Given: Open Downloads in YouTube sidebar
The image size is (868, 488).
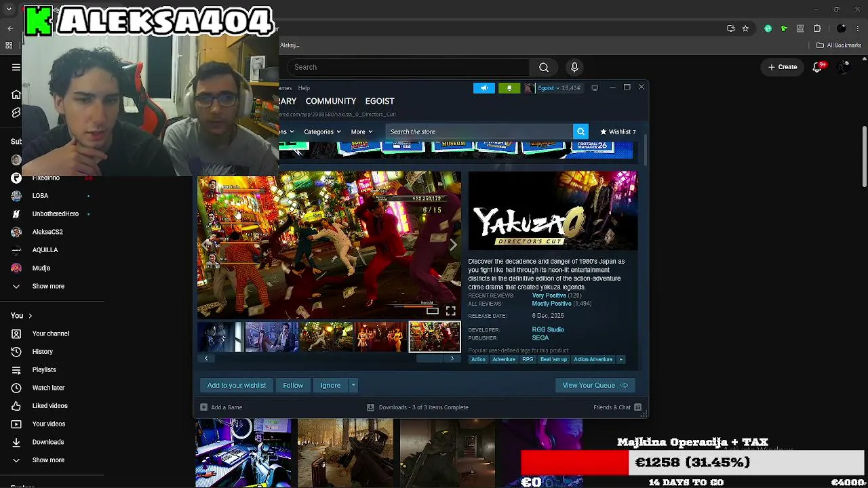Looking at the screenshot, I should click(x=48, y=442).
